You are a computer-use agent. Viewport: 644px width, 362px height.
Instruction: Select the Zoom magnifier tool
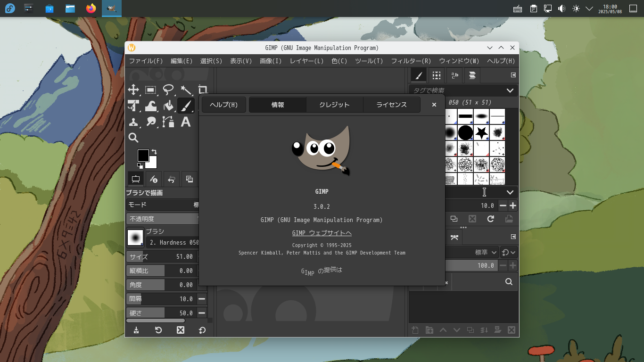pyautogui.click(x=133, y=138)
